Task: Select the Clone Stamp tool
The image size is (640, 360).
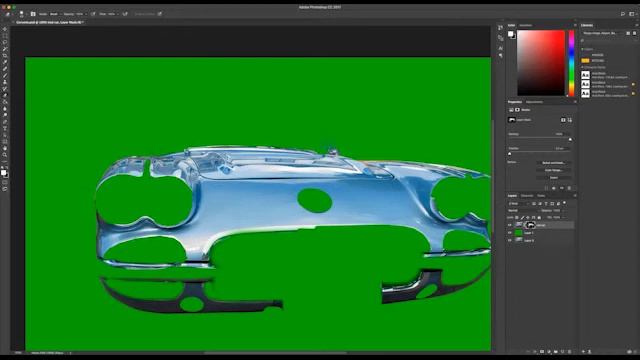Action: coord(5,82)
